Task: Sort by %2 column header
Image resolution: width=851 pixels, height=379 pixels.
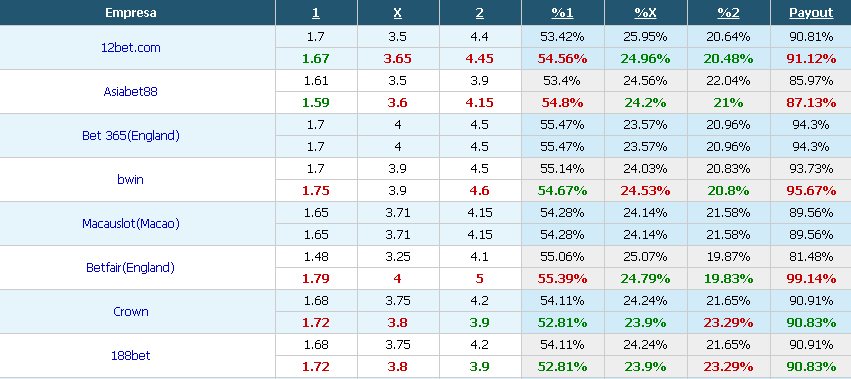Action: click(728, 13)
